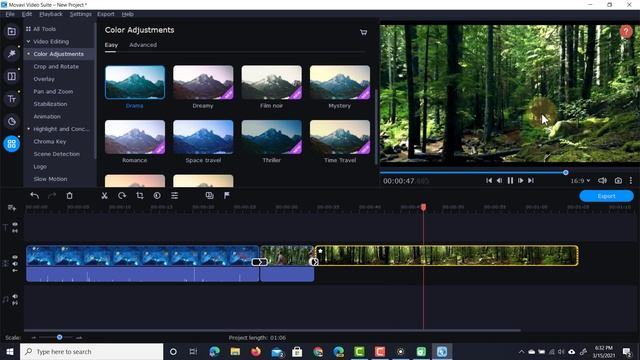Open the Filters magic-wand sidebar icon
The height and width of the screenshot is (360, 640).
click(x=11, y=53)
